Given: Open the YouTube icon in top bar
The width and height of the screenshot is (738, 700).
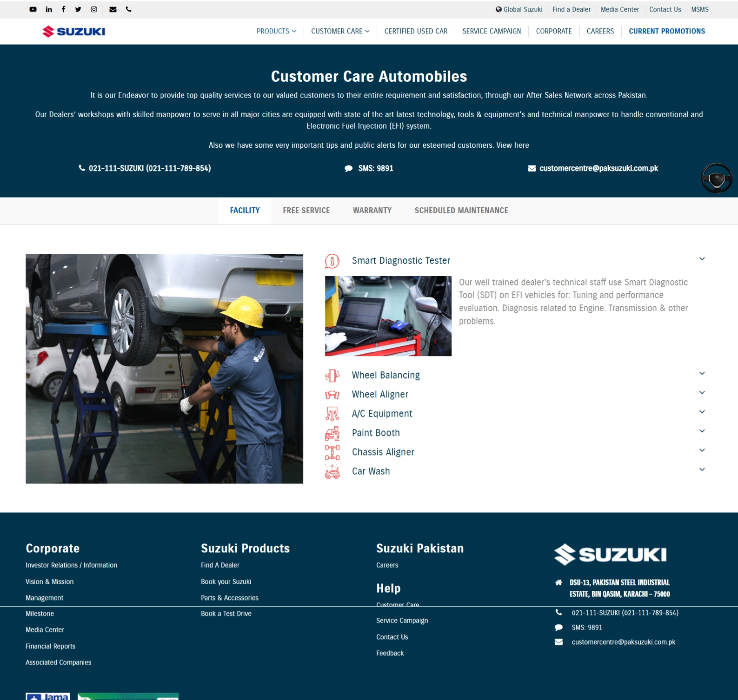Looking at the screenshot, I should coord(33,9).
